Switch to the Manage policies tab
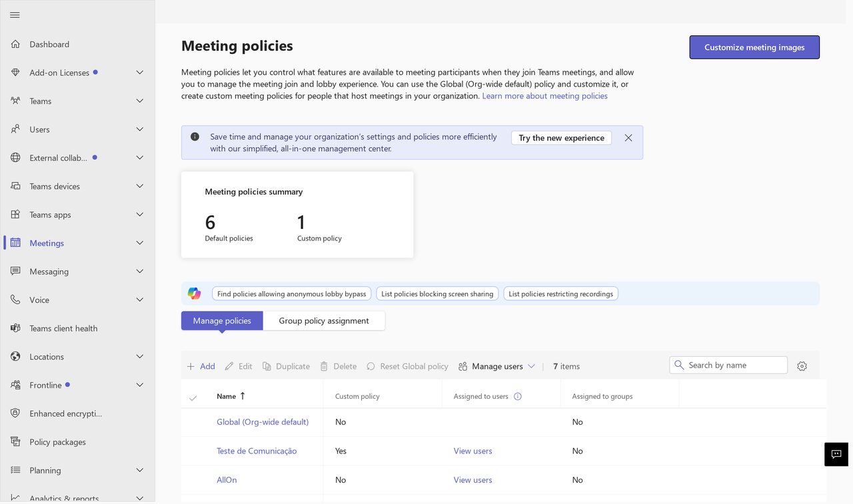 pos(222,321)
